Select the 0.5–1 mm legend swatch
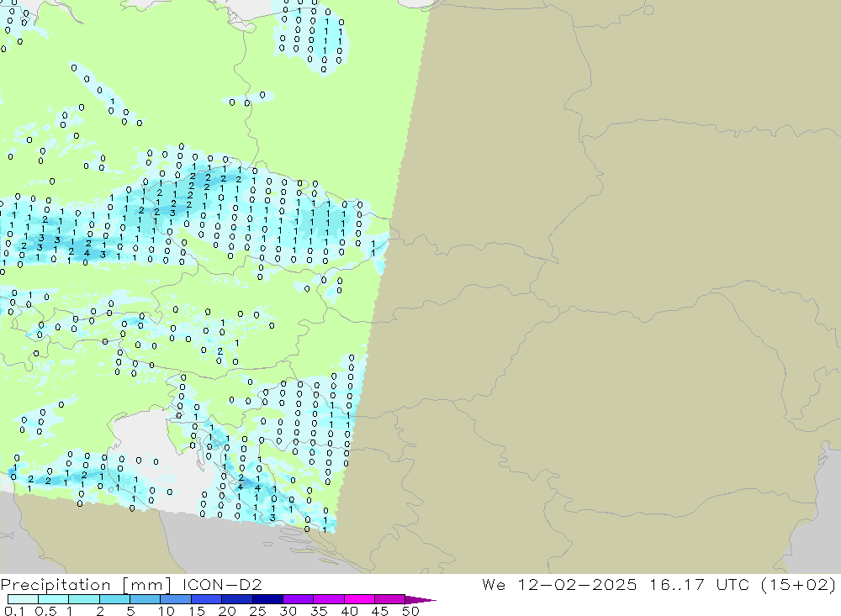Viewport: 841px width, 616px height. pos(54,599)
